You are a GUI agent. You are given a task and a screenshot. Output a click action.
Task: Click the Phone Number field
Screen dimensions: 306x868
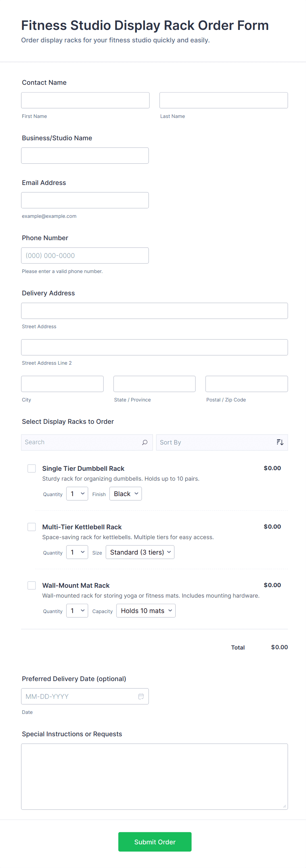pyautogui.click(x=85, y=255)
